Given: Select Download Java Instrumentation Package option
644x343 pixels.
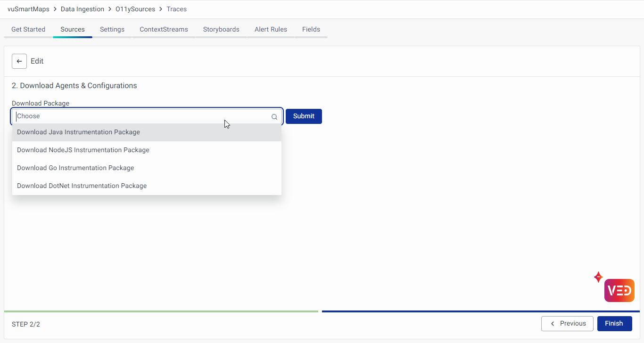Looking at the screenshot, I should tap(78, 132).
